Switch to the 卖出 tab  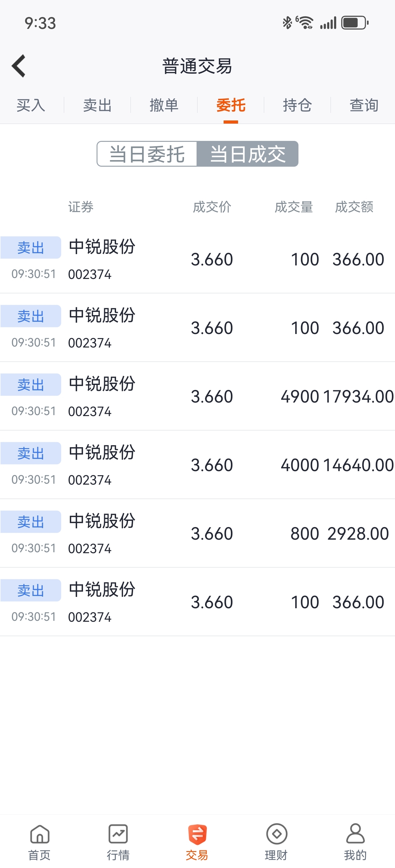tap(97, 105)
